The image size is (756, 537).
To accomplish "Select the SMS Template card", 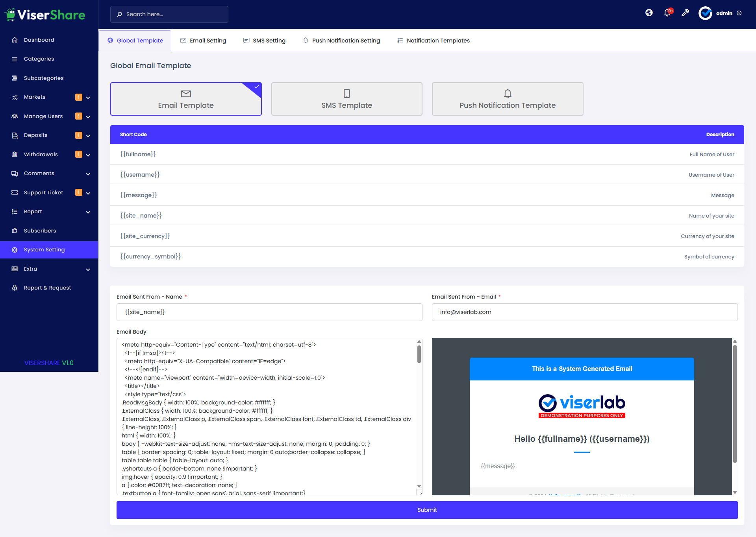I will 346,99.
